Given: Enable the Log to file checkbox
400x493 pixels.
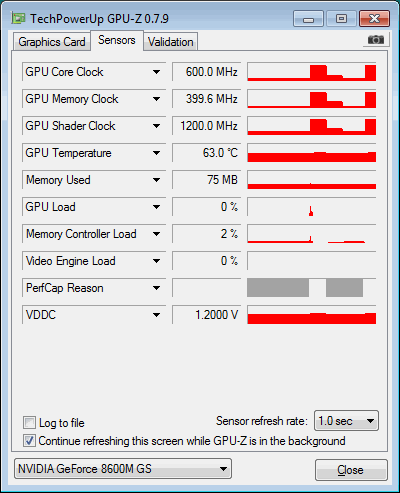Looking at the screenshot, I should tap(29, 423).
